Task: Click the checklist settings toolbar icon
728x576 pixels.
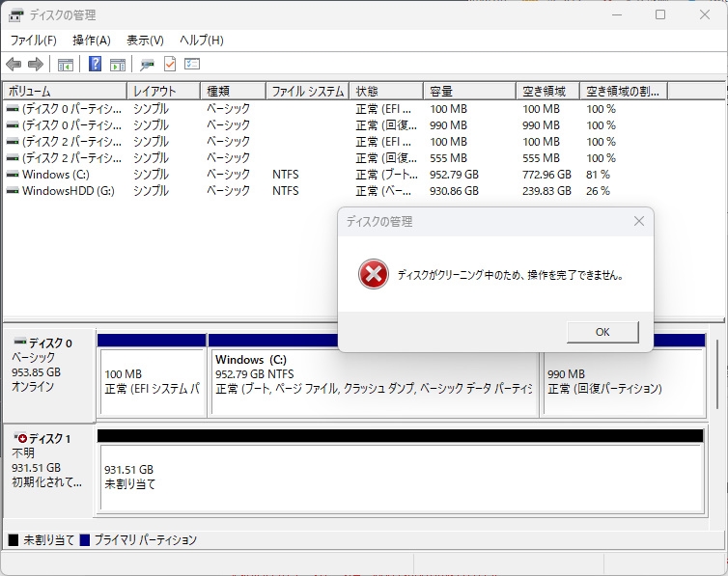Action: click(x=192, y=64)
